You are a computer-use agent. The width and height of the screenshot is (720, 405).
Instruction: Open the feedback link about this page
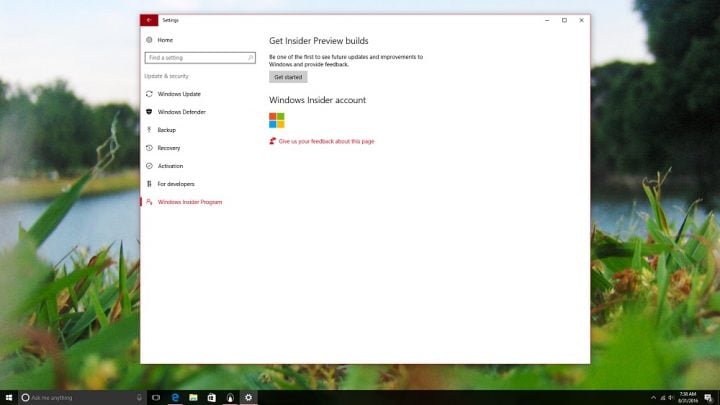coord(326,141)
